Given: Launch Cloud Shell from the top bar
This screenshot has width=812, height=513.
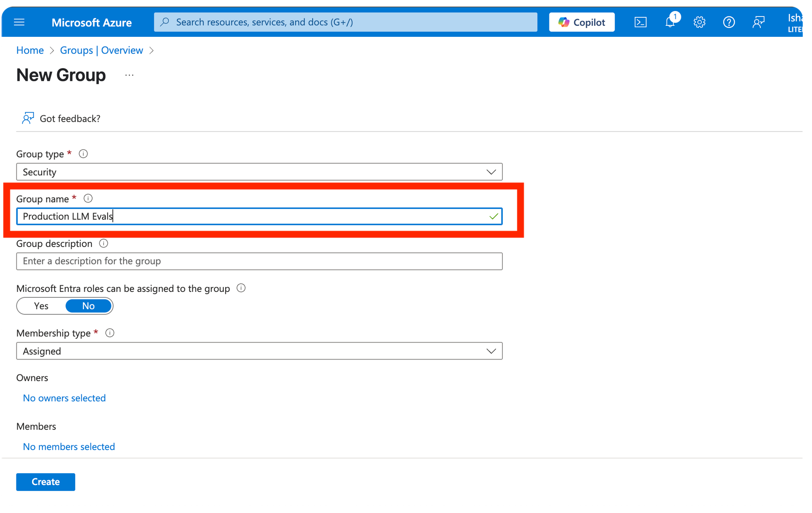Looking at the screenshot, I should (x=640, y=22).
